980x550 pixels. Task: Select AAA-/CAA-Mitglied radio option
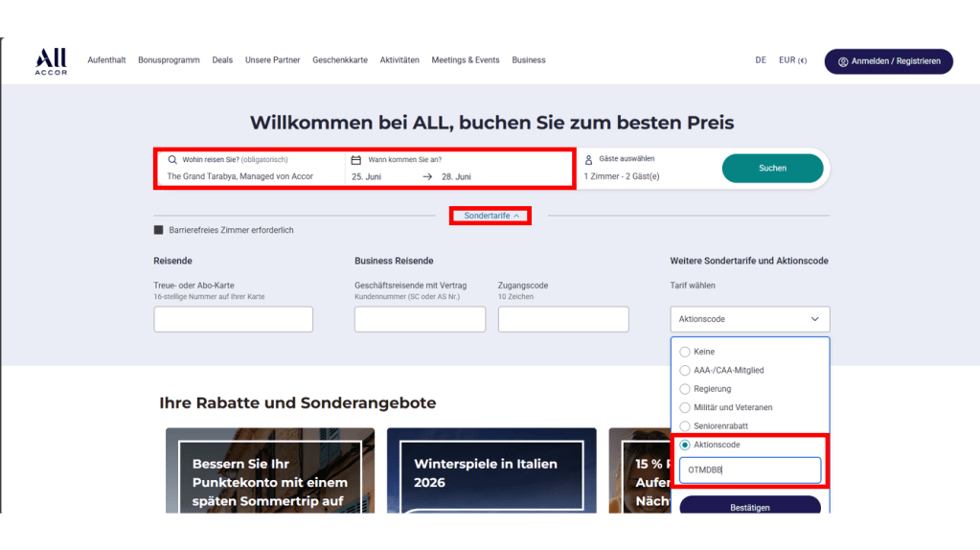685,371
